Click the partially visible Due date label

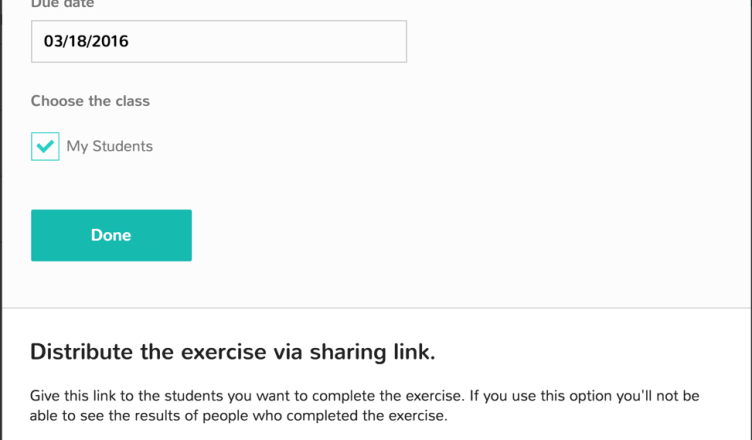pyautogui.click(x=62, y=4)
